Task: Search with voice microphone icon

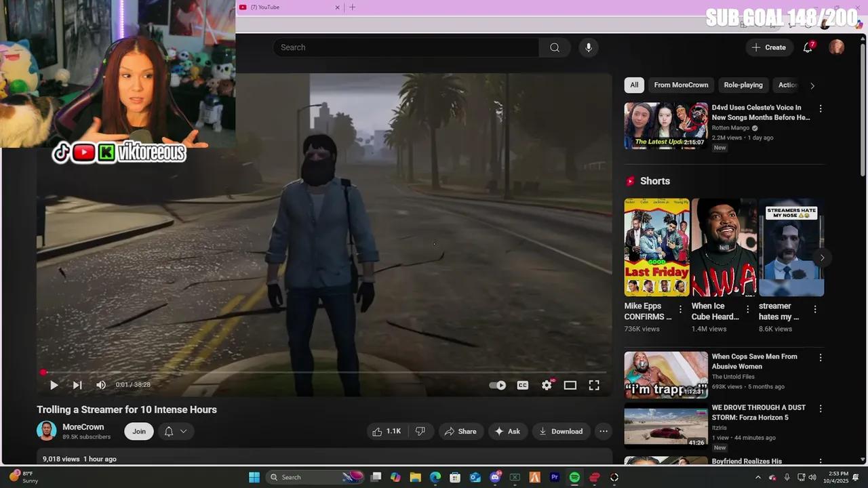Action: tap(589, 47)
